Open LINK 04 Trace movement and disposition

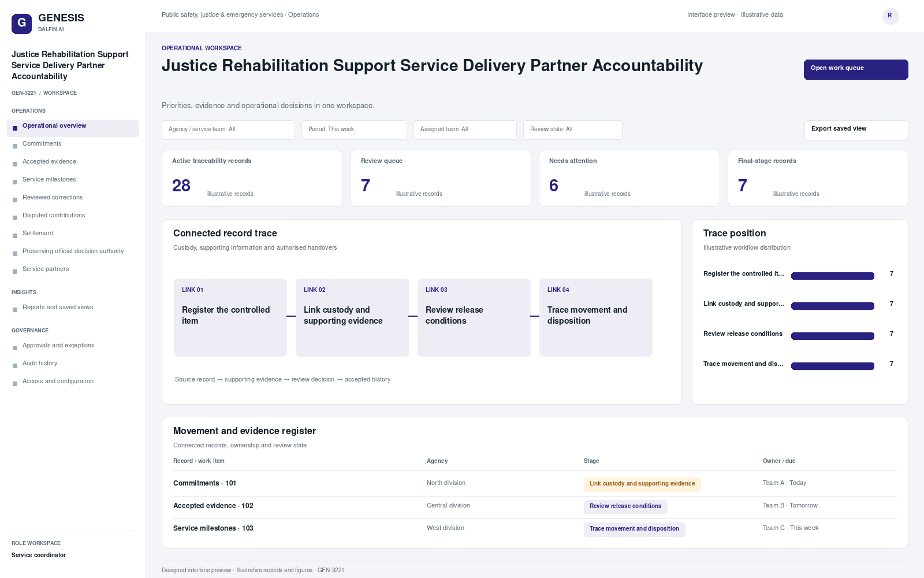595,317
